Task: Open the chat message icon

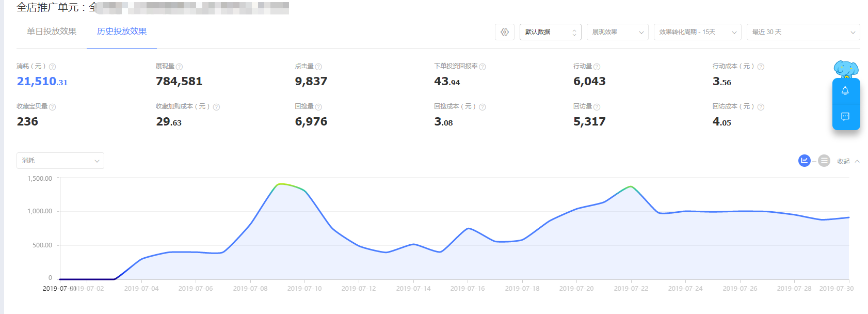Action: click(845, 117)
